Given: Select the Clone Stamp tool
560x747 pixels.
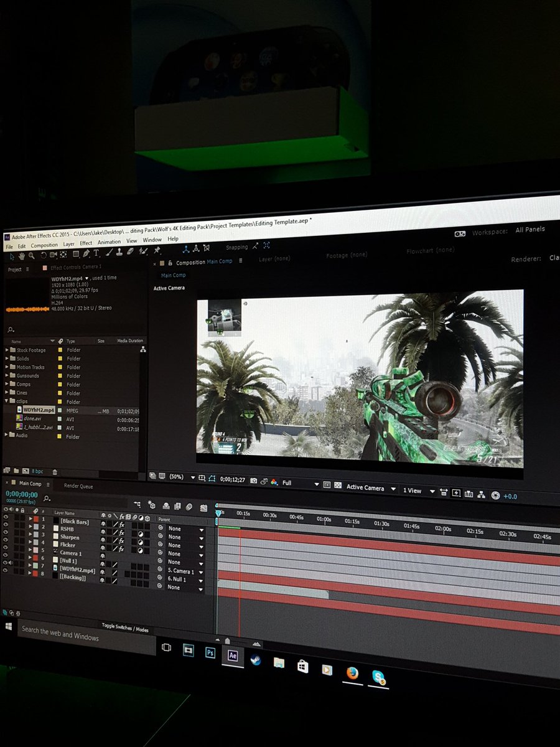Looking at the screenshot, I should [120, 252].
